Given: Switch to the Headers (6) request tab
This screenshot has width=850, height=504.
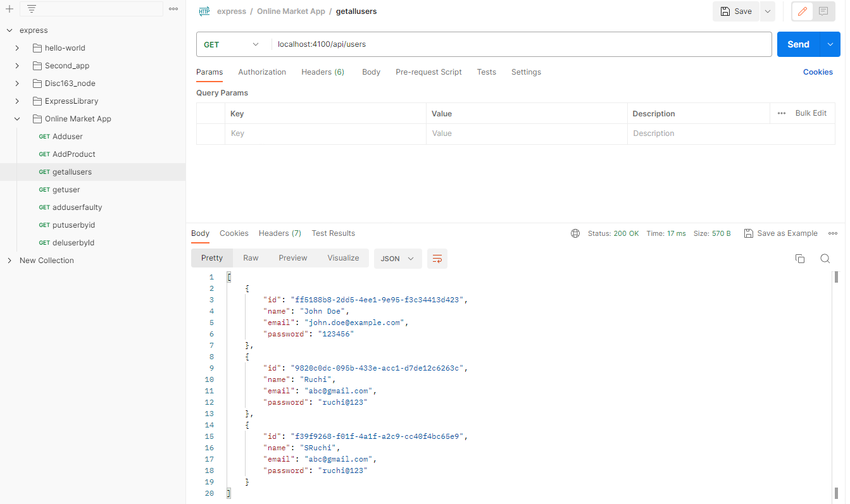Looking at the screenshot, I should pos(323,71).
